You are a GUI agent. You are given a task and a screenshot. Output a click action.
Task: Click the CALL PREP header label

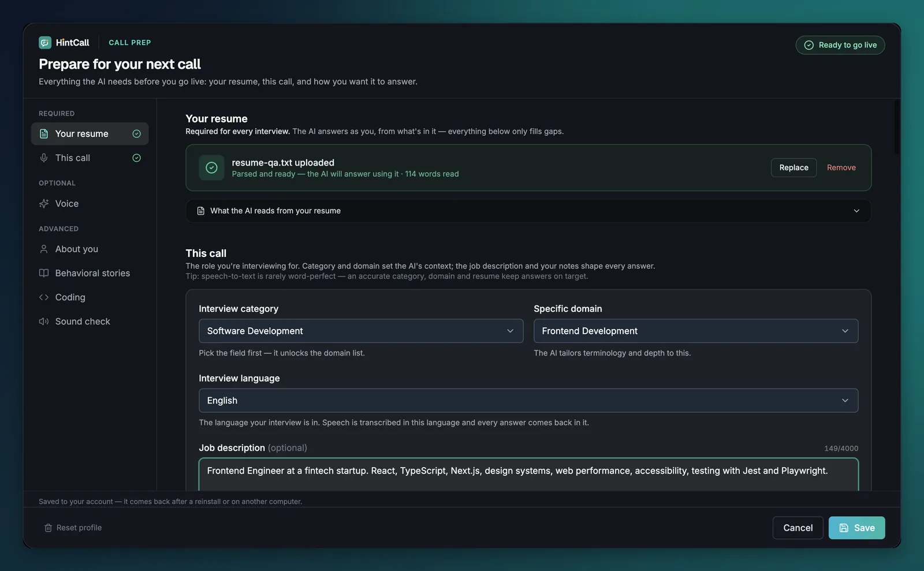130,43
